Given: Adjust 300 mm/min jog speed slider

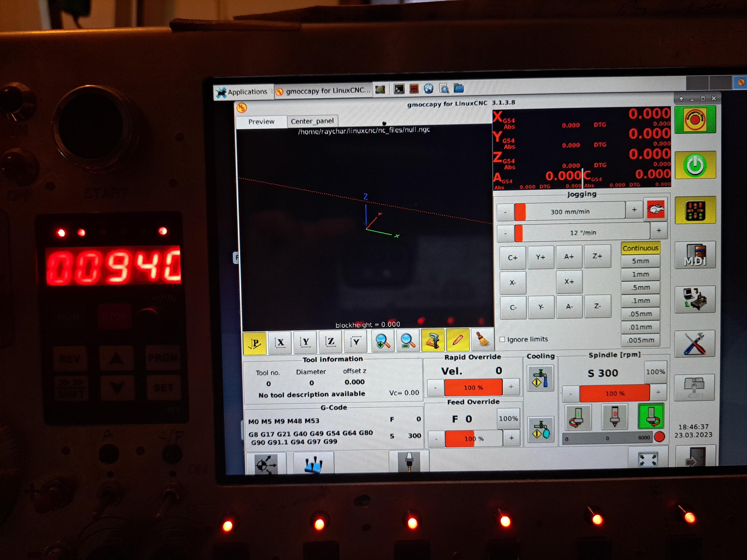Looking at the screenshot, I should [x=570, y=212].
